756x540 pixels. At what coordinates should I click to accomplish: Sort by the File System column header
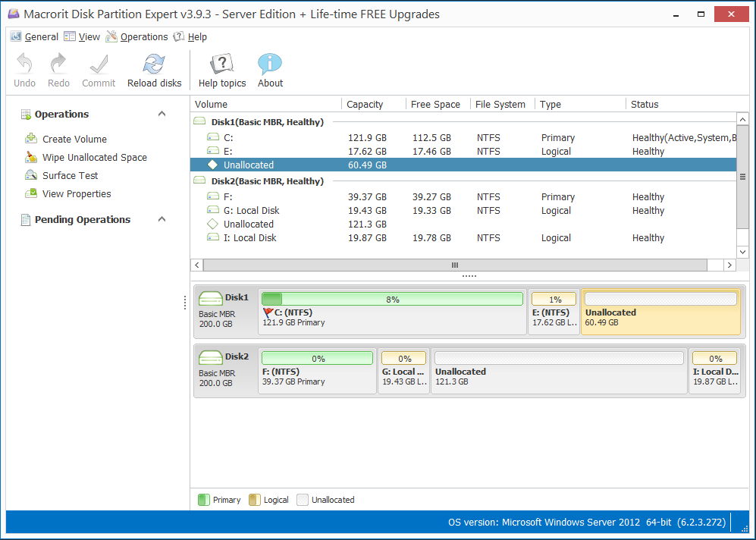[503, 104]
